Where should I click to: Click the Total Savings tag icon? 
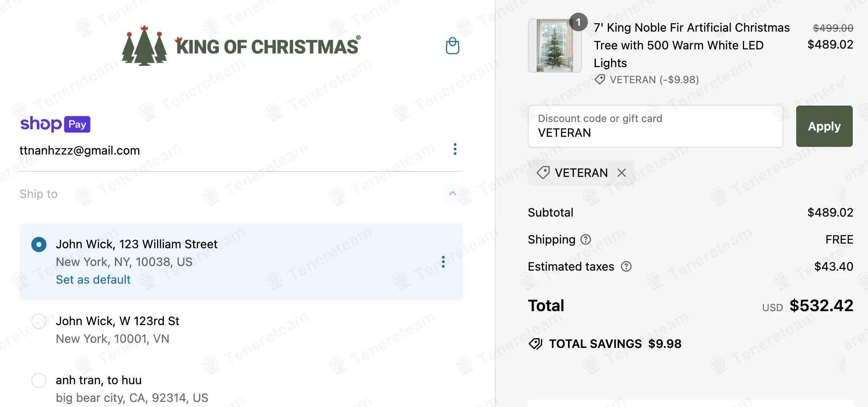point(535,344)
